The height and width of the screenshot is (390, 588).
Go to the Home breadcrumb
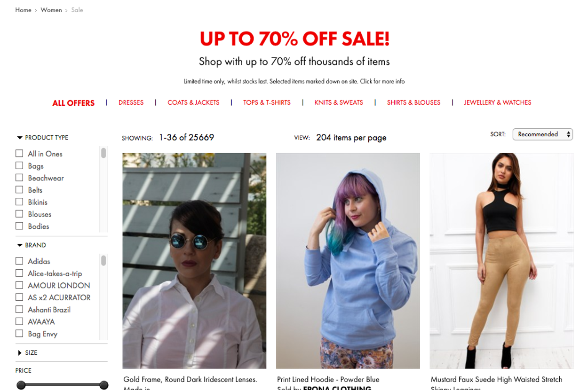(23, 10)
